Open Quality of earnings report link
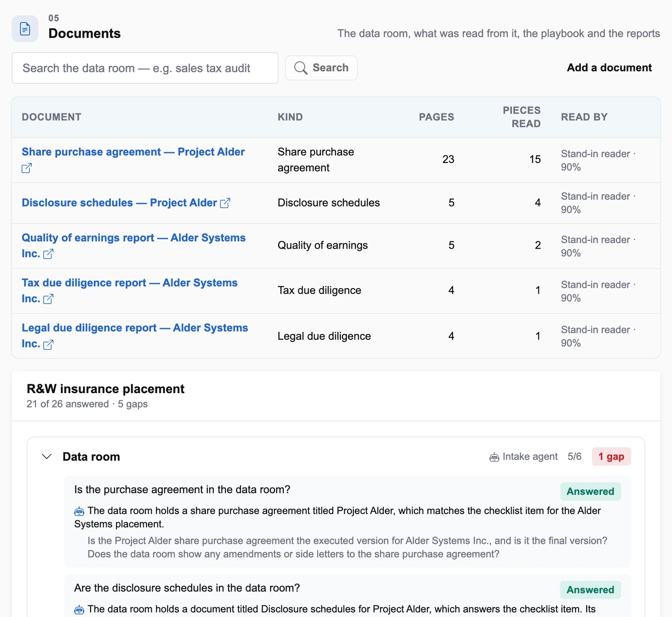Screen dimensions: 672x617 [134, 245]
